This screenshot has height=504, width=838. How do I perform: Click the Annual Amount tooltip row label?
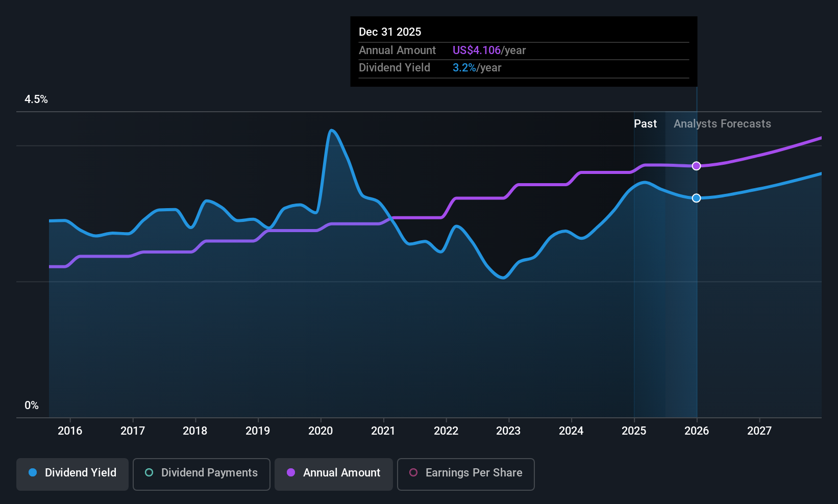397,50
